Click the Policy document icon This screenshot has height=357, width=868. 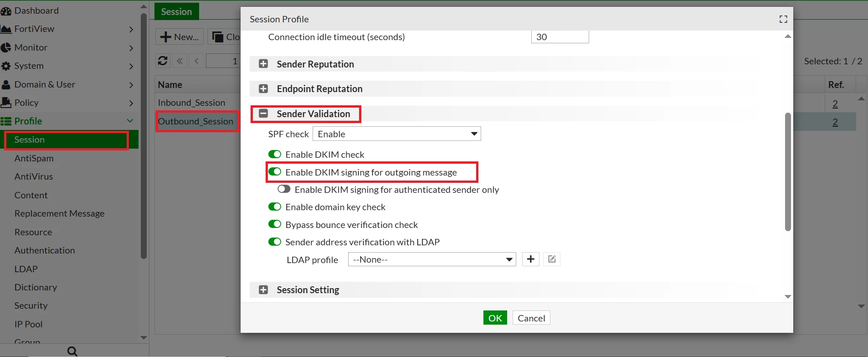coord(6,103)
